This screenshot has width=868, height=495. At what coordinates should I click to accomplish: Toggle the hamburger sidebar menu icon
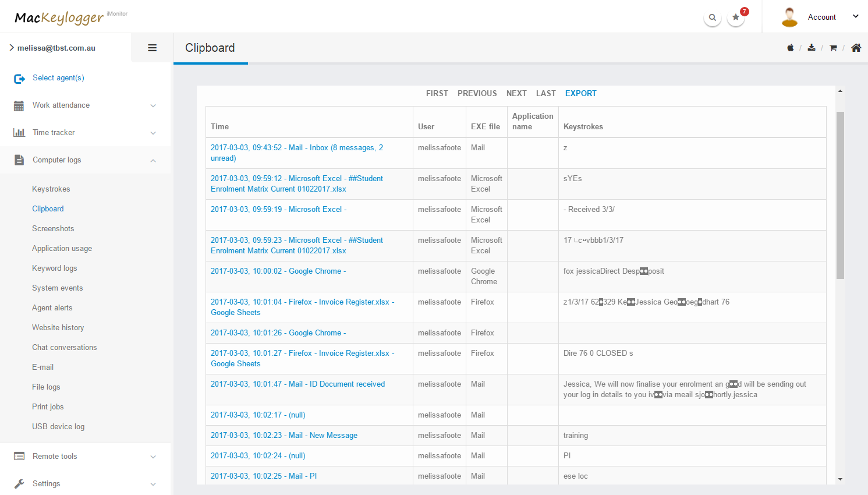pos(152,48)
